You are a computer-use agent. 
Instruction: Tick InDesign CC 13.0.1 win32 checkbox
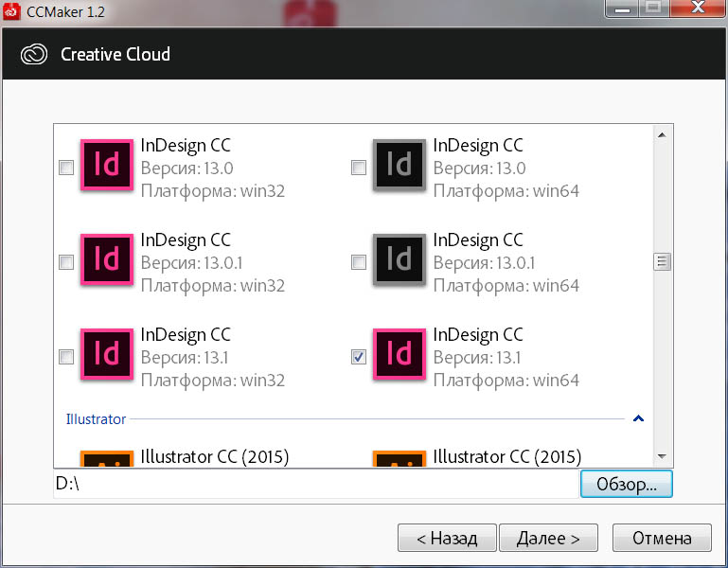tap(66, 262)
